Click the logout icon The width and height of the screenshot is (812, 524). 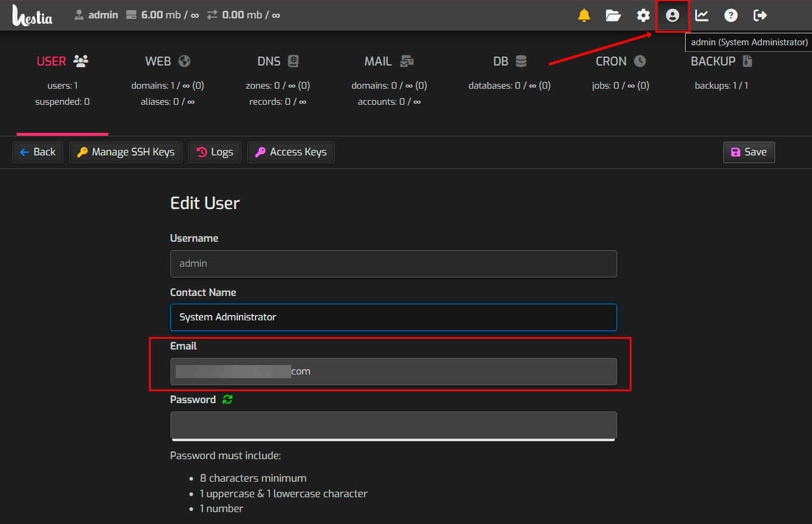[x=760, y=15]
